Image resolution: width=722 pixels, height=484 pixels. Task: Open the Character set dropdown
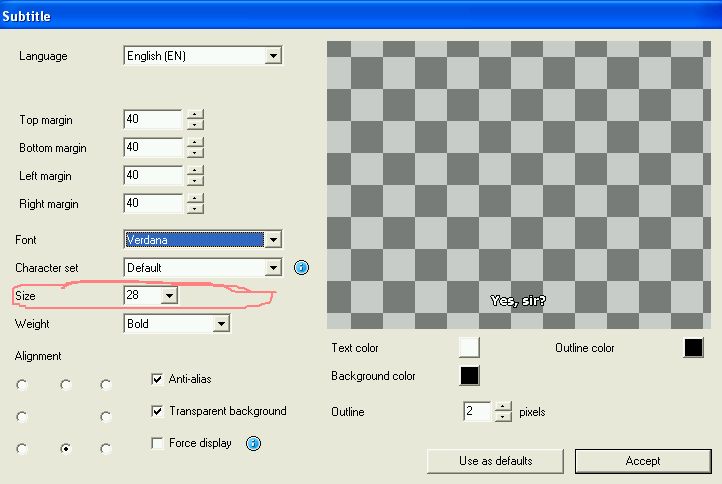point(203,268)
